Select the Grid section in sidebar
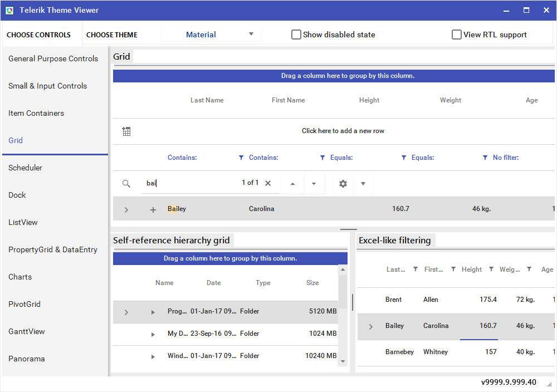This screenshot has height=392, width=557. point(16,141)
